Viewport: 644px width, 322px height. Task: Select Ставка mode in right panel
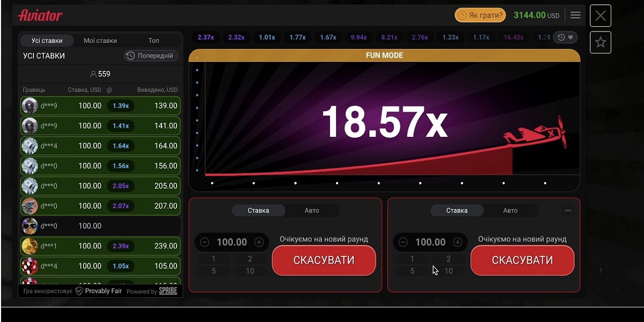(457, 210)
